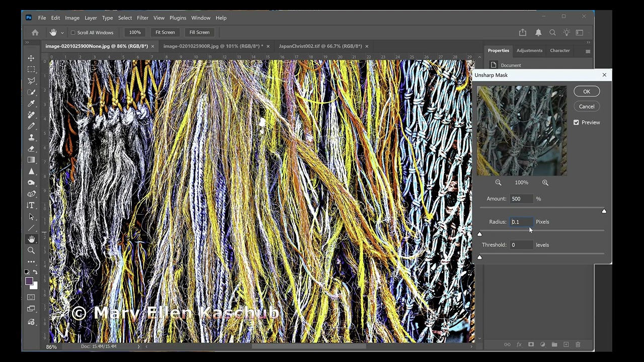This screenshot has height=362, width=644.
Task: Open the File menu
Action: [x=42, y=18]
